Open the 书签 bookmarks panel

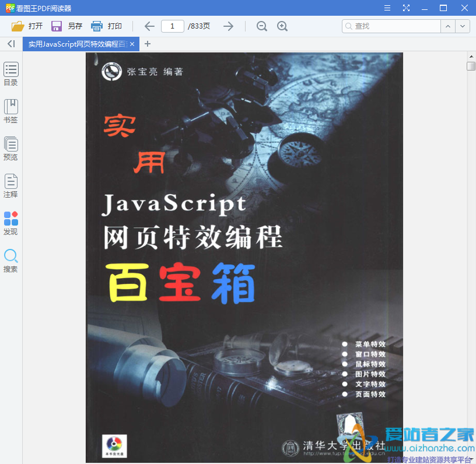tap(10, 111)
